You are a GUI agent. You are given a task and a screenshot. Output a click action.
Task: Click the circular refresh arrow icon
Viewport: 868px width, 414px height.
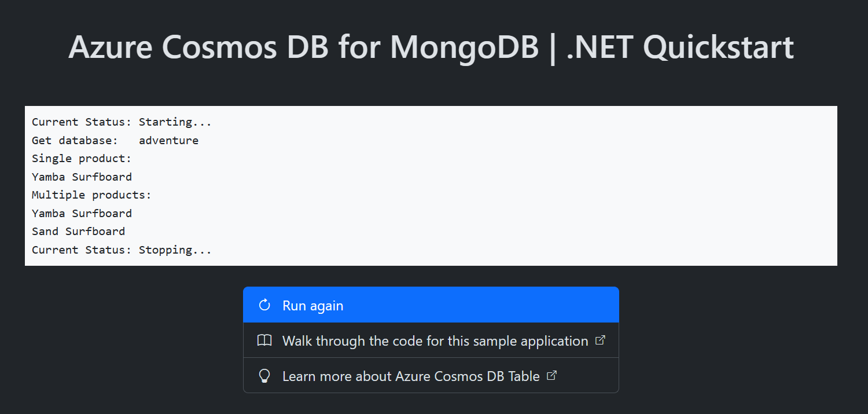[x=264, y=305]
